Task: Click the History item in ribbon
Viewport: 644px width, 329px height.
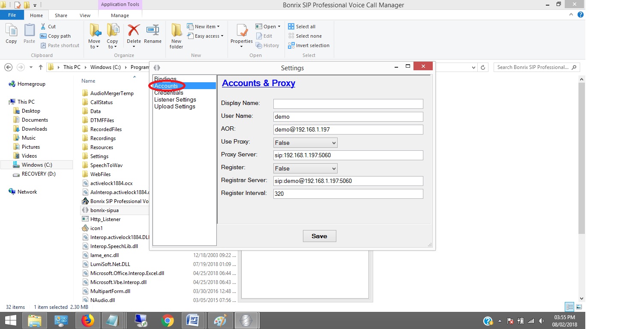Action: click(267, 45)
